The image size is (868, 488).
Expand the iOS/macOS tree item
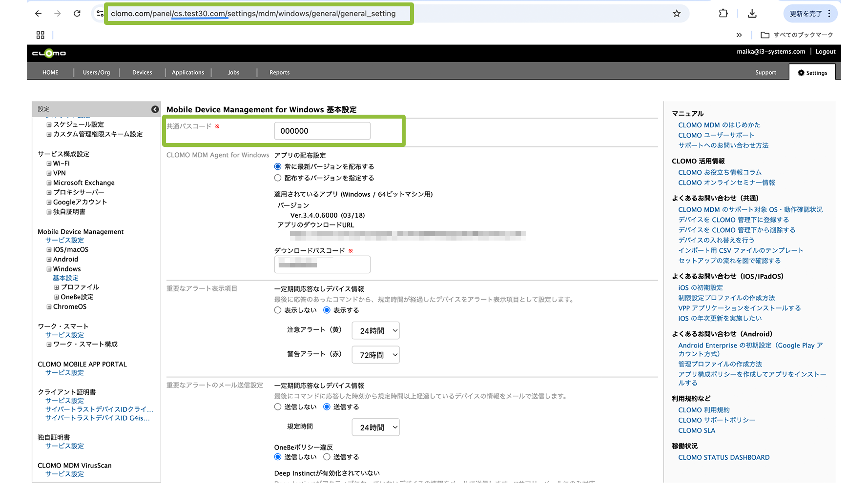pos(49,250)
